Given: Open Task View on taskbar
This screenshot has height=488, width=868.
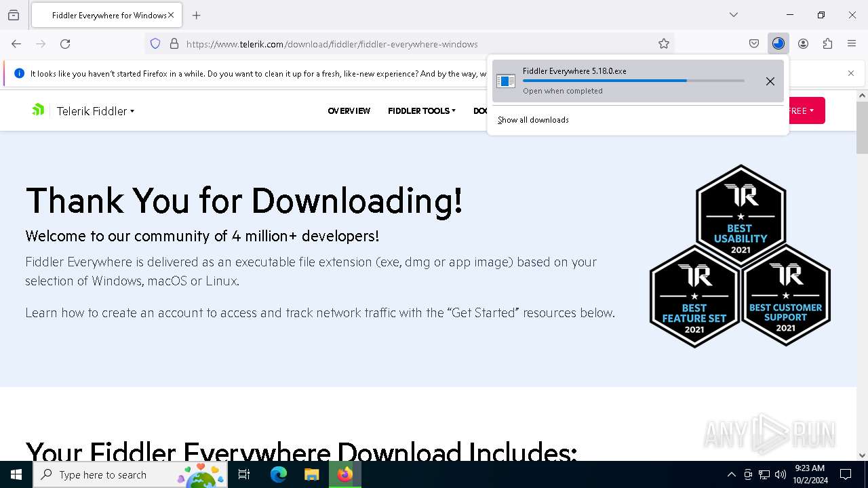Looking at the screenshot, I should click(x=244, y=474).
